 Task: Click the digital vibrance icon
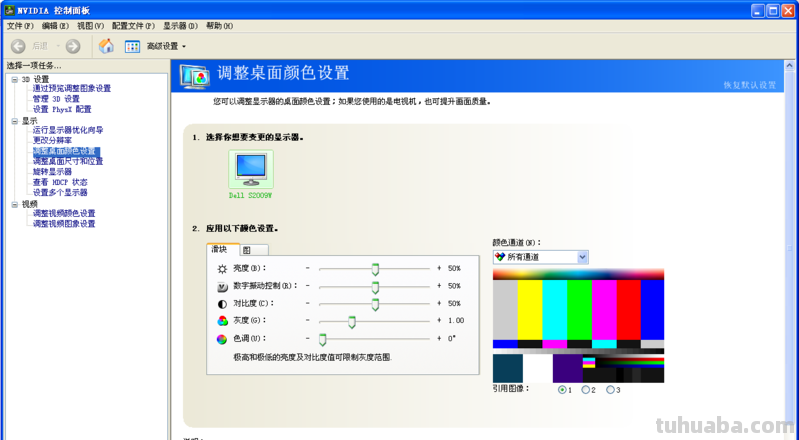(x=222, y=287)
